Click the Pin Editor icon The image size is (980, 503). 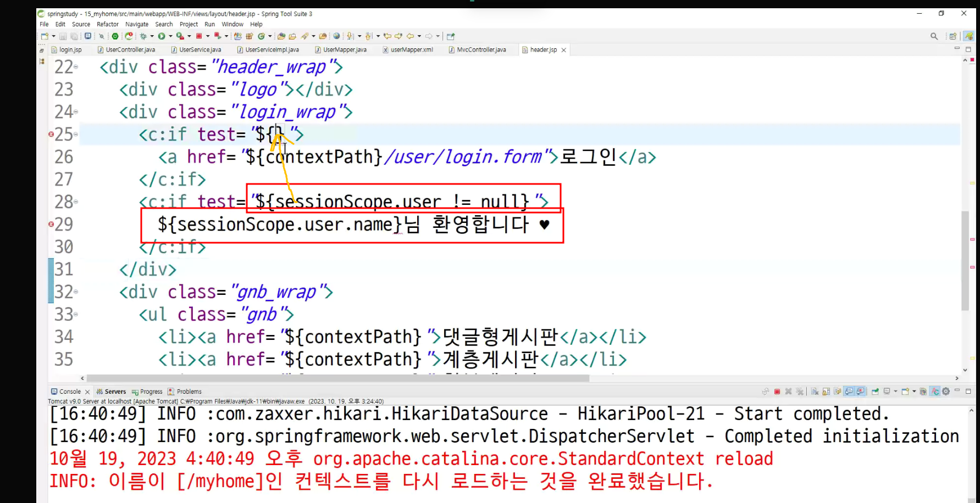(x=451, y=36)
